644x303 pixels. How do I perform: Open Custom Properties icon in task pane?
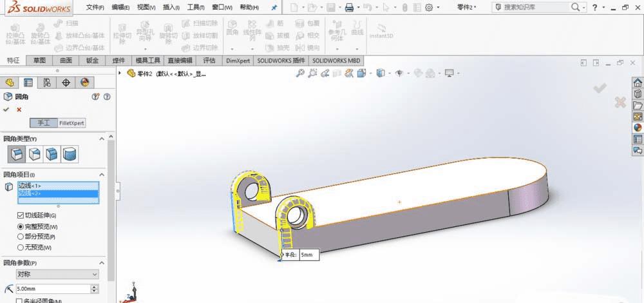point(638,139)
